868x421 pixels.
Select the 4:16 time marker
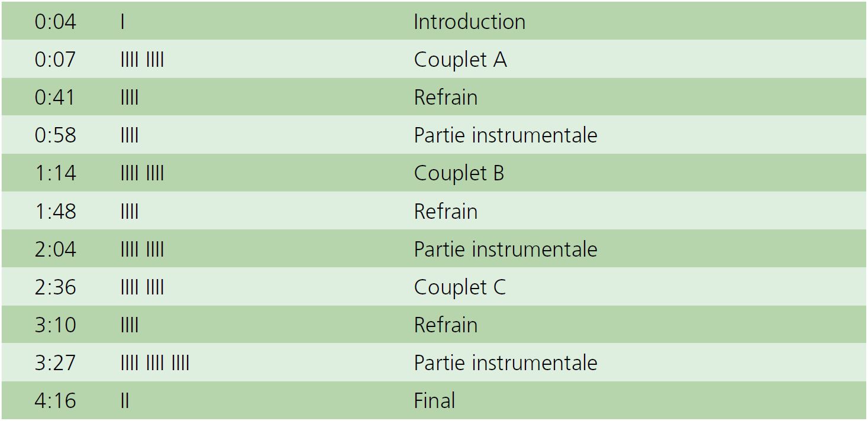[x=55, y=400]
